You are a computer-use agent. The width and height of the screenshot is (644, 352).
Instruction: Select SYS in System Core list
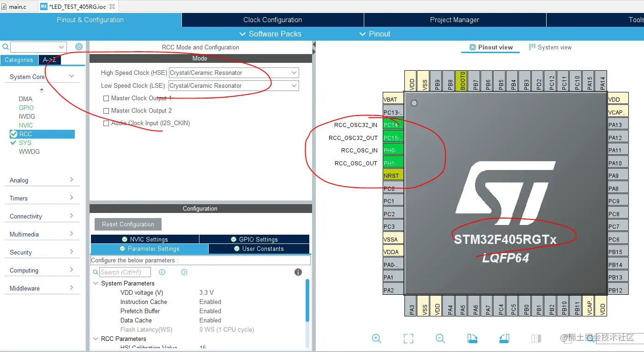click(x=25, y=143)
